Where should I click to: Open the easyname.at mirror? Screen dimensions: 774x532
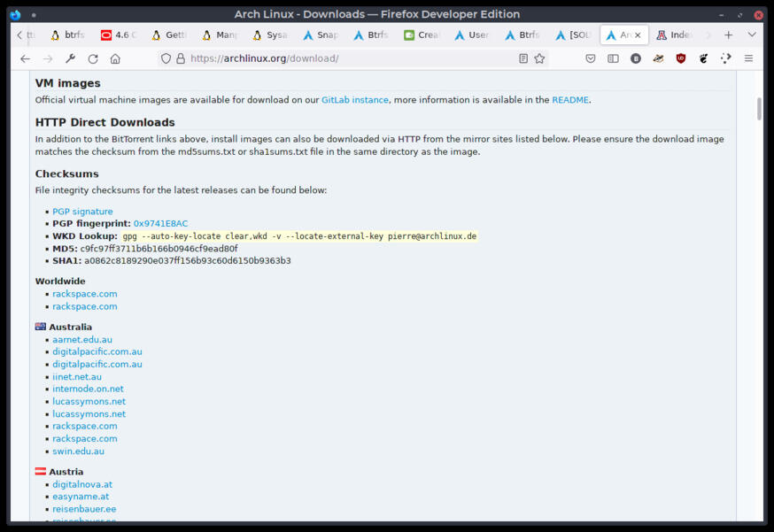pyautogui.click(x=81, y=497)
